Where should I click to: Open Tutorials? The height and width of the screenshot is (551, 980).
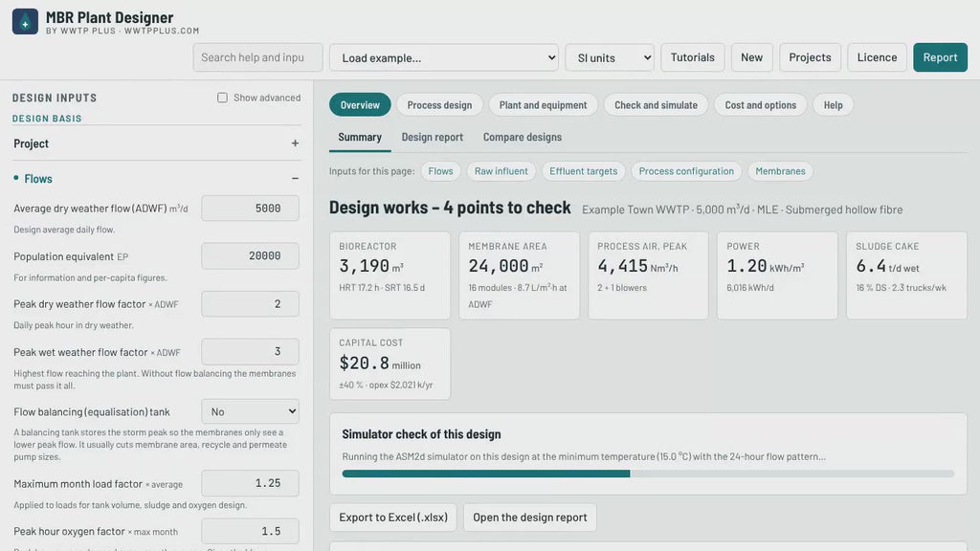tap(693, 57)
